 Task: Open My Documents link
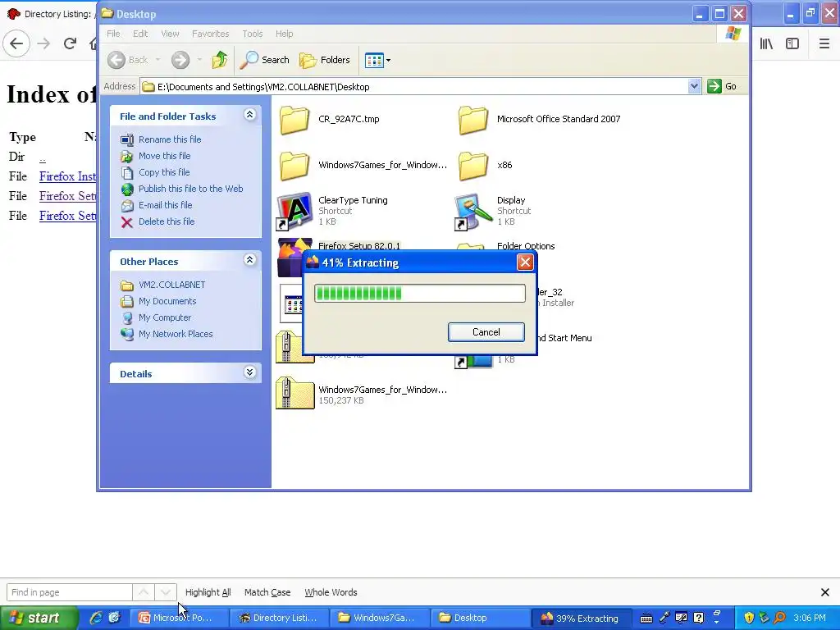(167, 302)
